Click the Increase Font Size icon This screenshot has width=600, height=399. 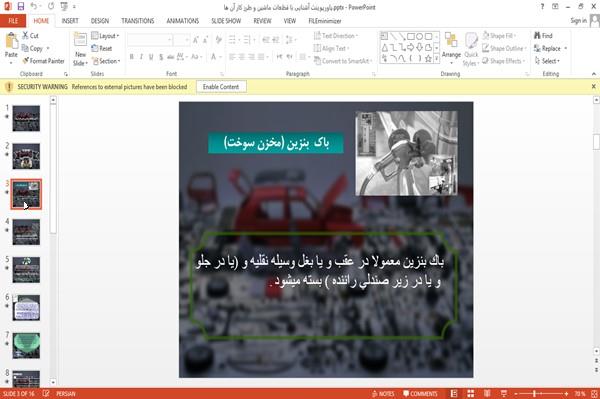coord(196,40)
